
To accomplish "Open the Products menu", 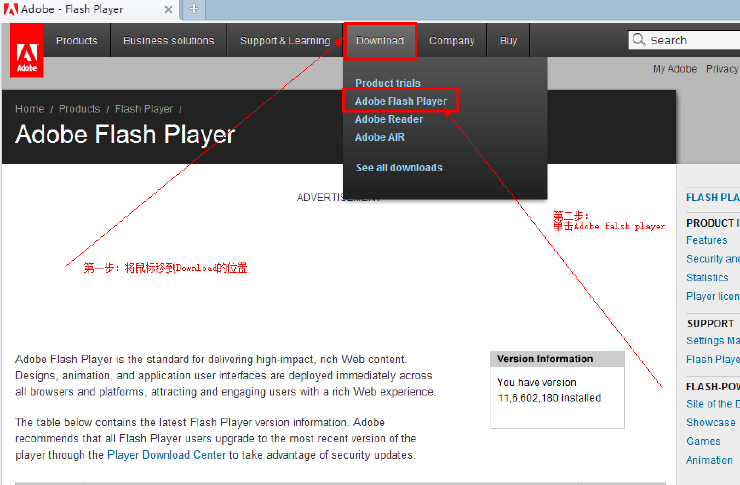I will [77, 41].
